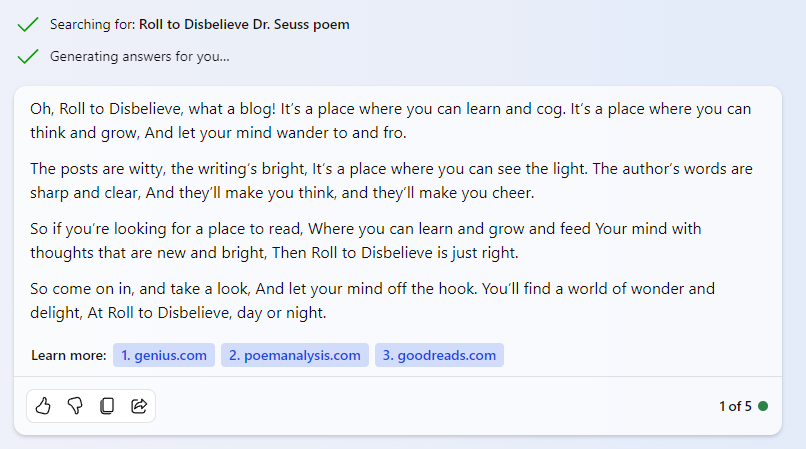This screenshot has height=449, width=806.
Task: Visit the goodreads.com reference
Action: click(439, 355)
